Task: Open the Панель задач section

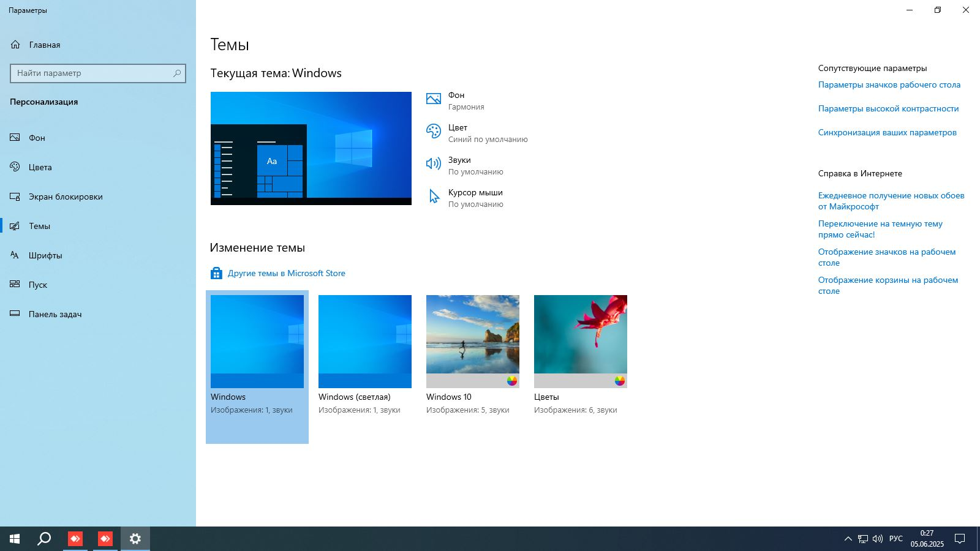Action: pyautogui.click(x=98, y=314)
